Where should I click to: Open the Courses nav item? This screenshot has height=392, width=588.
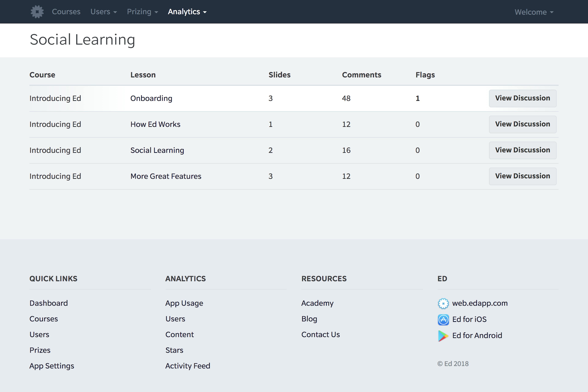(x=66, y=12)
